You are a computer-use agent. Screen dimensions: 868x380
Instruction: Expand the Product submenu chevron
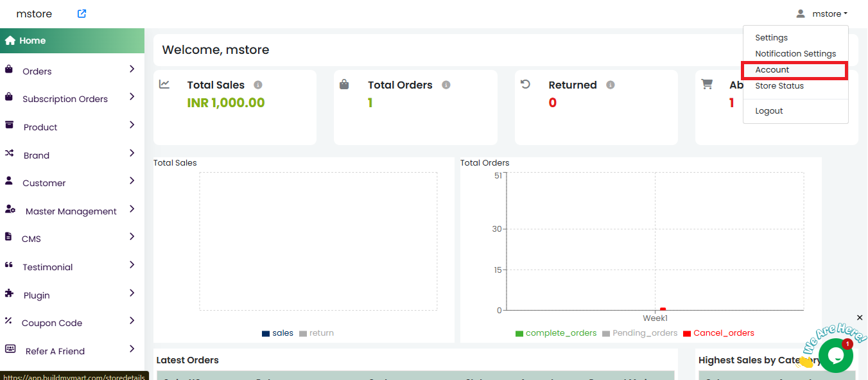(132, 125)
